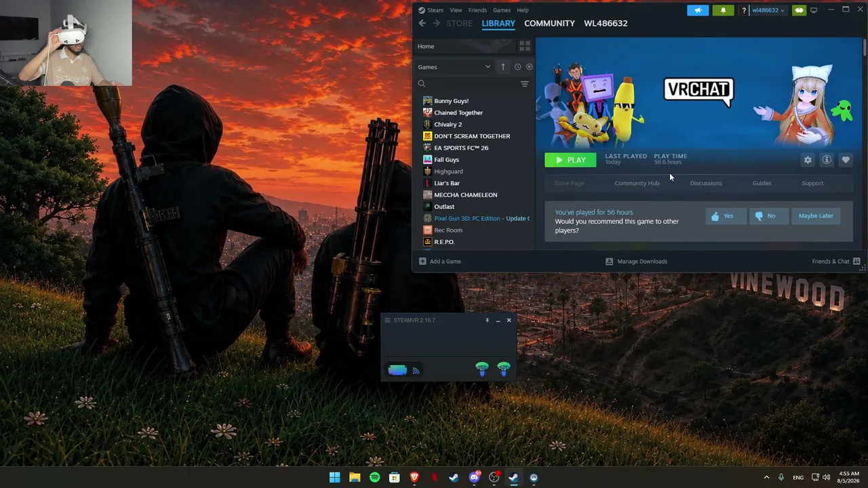Open the Steam menu

pyautogui.click(x=435, y=10)
